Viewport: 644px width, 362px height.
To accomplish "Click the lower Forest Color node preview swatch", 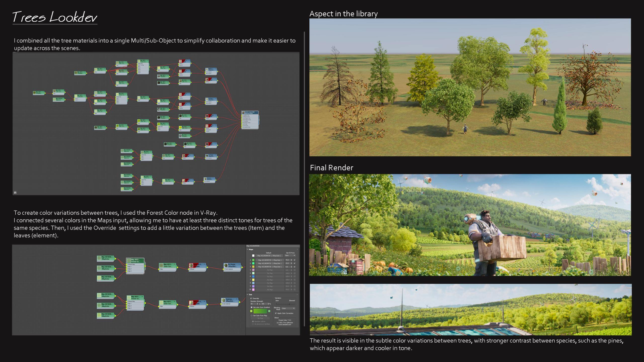I will click(129, 298).
